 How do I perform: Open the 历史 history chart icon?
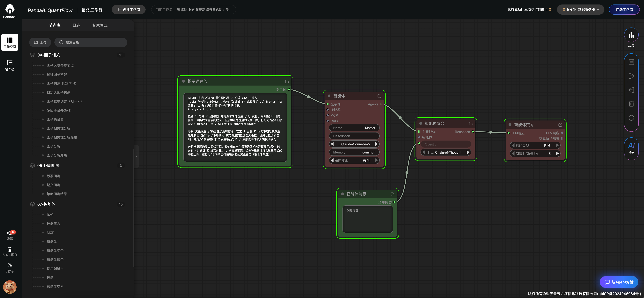tap(631, 35)
